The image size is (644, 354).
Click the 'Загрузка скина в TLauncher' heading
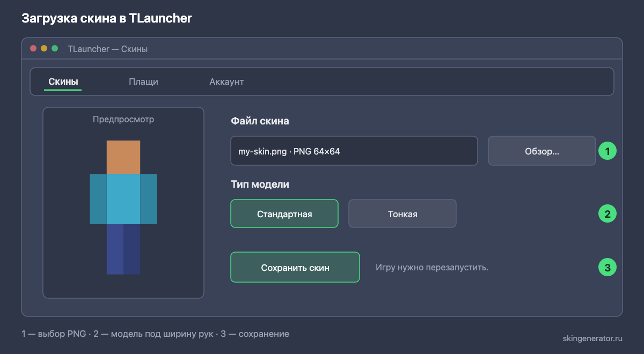pyautogui.click(x=107, y=18)
